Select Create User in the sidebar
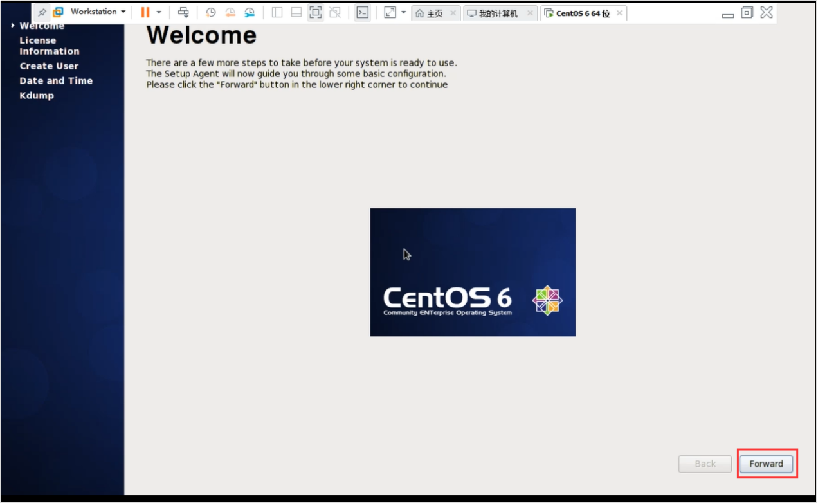The image size is (818, 504). coord(49,66)
